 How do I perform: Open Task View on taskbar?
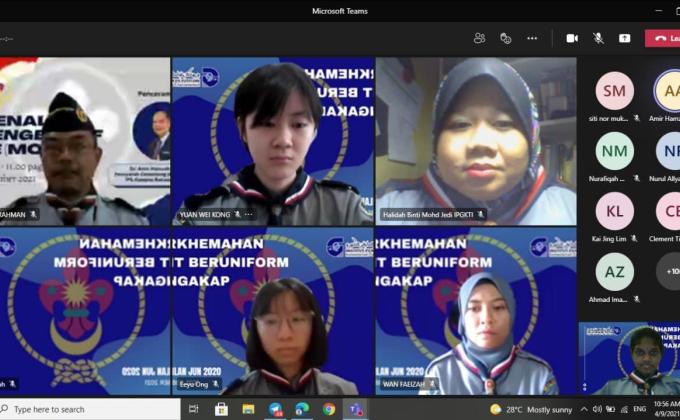tap(193, 409)
